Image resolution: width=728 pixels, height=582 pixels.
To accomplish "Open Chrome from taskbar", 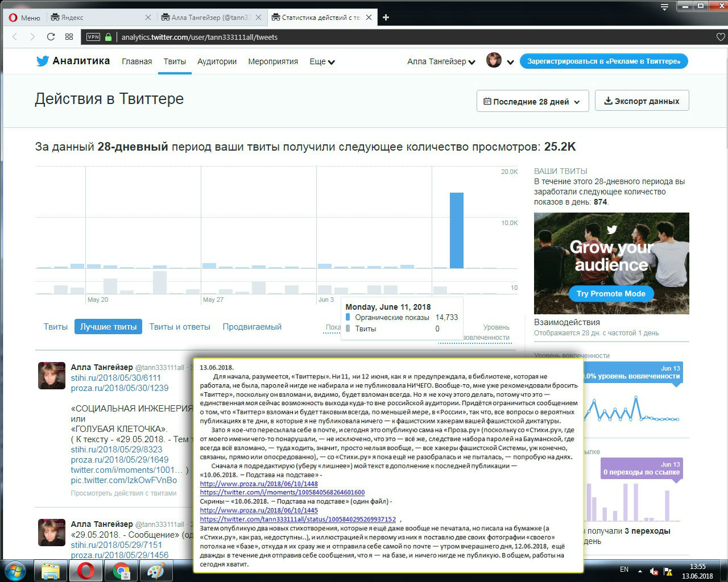I will 121,571.
